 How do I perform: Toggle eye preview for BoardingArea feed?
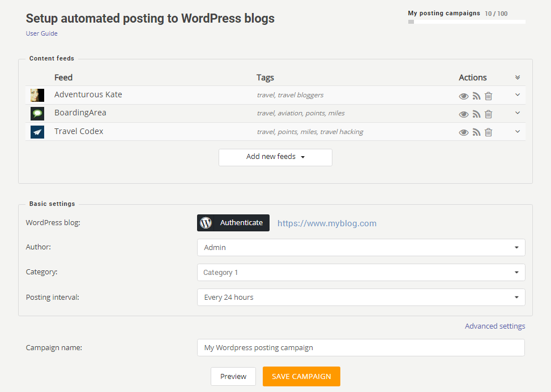(x=463, y=114)
